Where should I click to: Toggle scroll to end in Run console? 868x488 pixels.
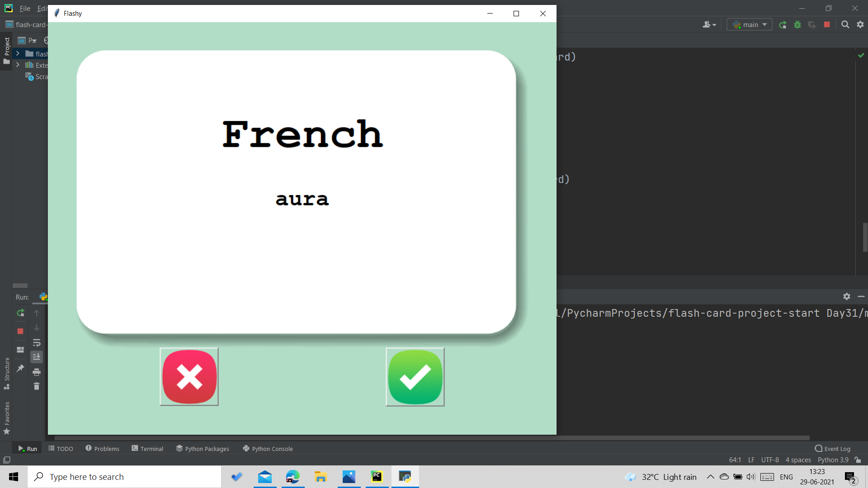pyautogui.click(x=37, y=357)
